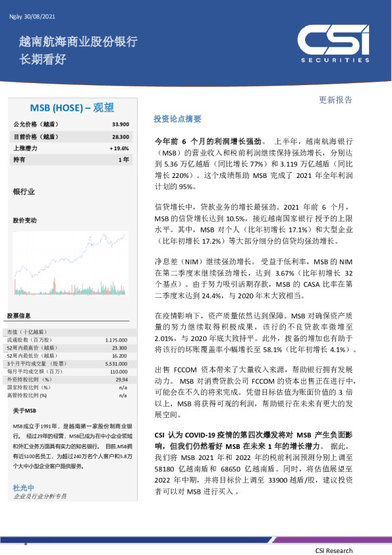This screenshot has height=555, width=392.
Task: Click the outstanding shares value 1.175.000
Action: [x=117, y=340]
